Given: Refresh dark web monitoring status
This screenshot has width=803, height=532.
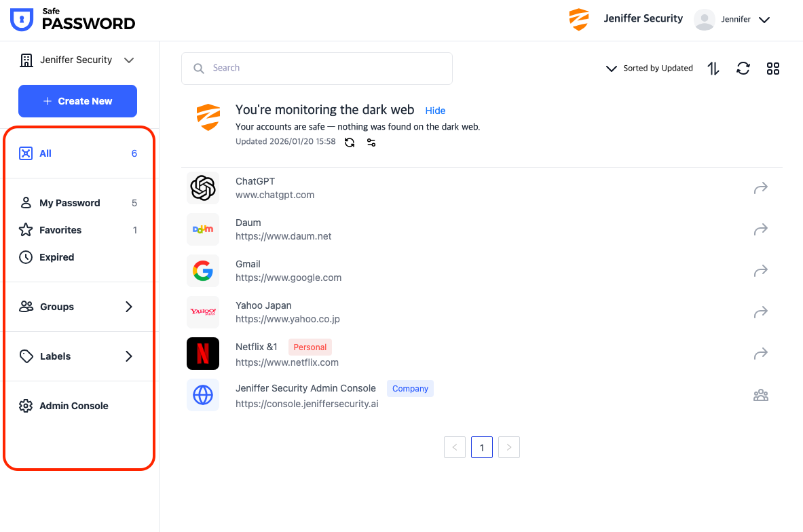Looking at the screenshot, I should (x=350, y=142).
